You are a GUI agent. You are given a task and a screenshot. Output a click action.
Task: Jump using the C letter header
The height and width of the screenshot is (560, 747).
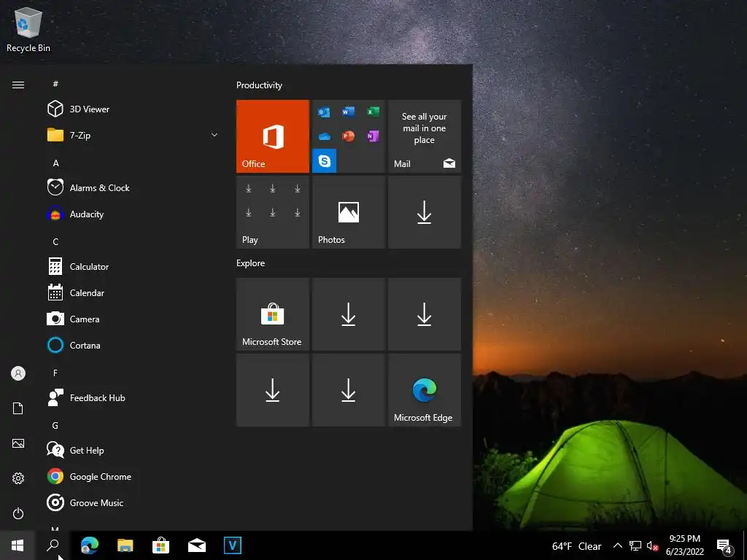(x=55, y=242)
